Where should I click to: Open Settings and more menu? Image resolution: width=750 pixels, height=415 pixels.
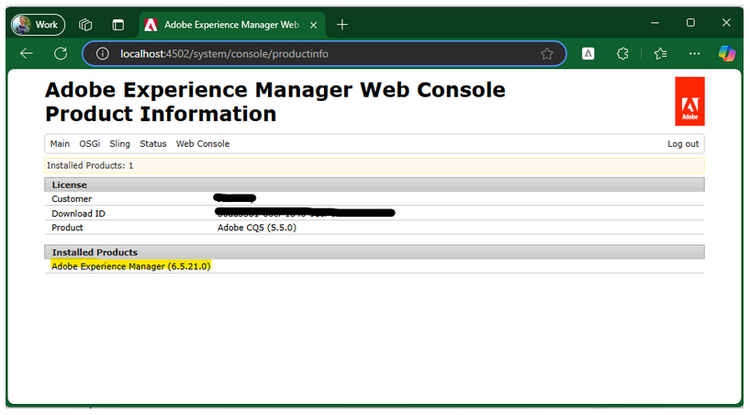pos(695,54)
